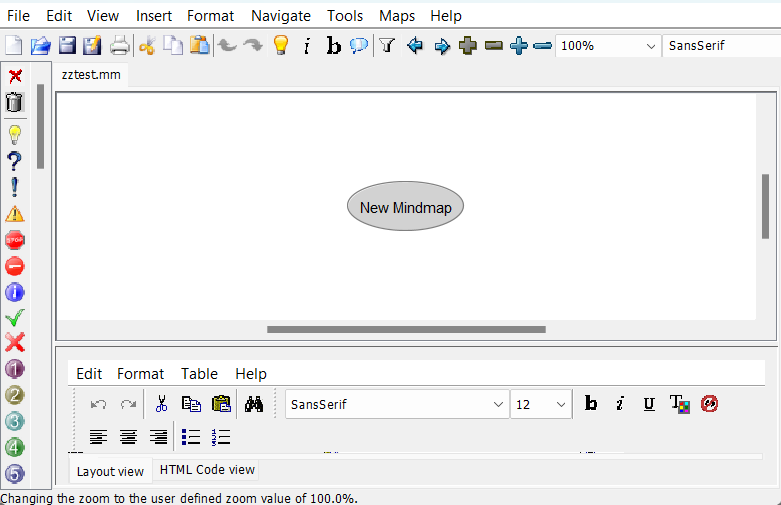Add the priority 2 number icon

tap(15, 395)
